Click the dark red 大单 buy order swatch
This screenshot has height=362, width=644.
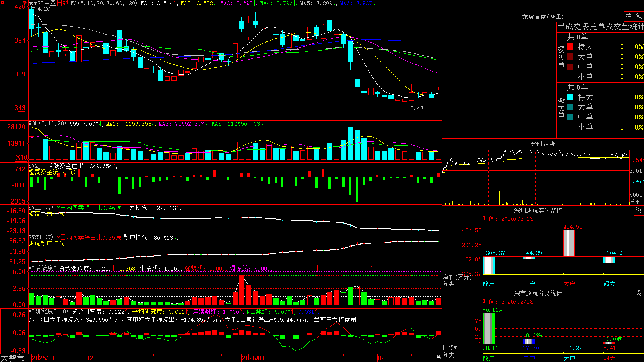coord(570,57)
